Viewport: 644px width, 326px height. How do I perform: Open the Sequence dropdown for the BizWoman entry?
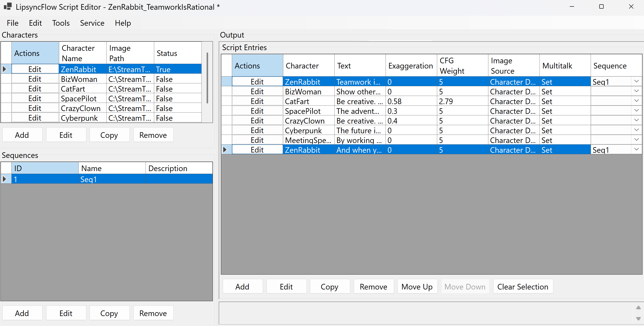(636, 91)
